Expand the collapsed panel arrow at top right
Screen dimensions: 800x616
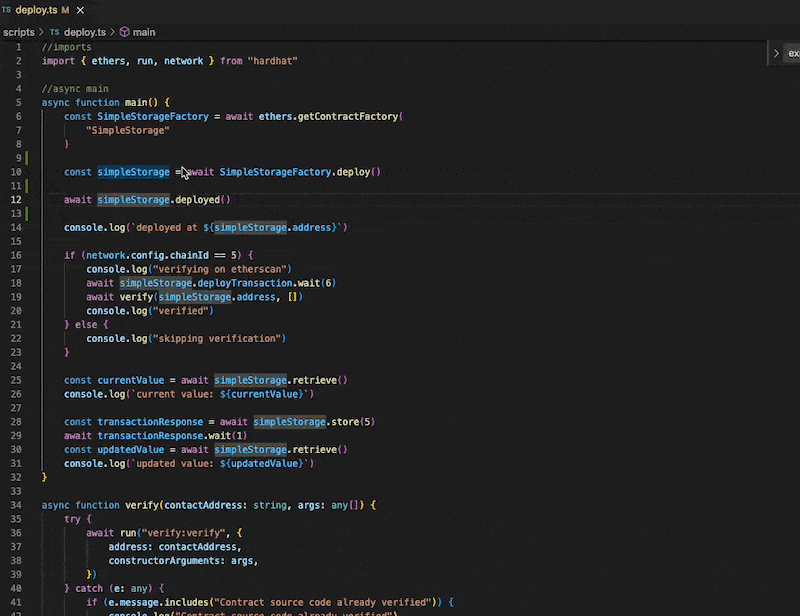point(776,53)
